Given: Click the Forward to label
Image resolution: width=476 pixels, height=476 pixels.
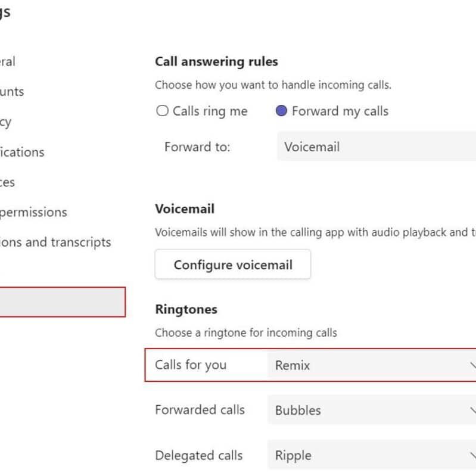Looking at the screenshot, I should pos(197,147).
